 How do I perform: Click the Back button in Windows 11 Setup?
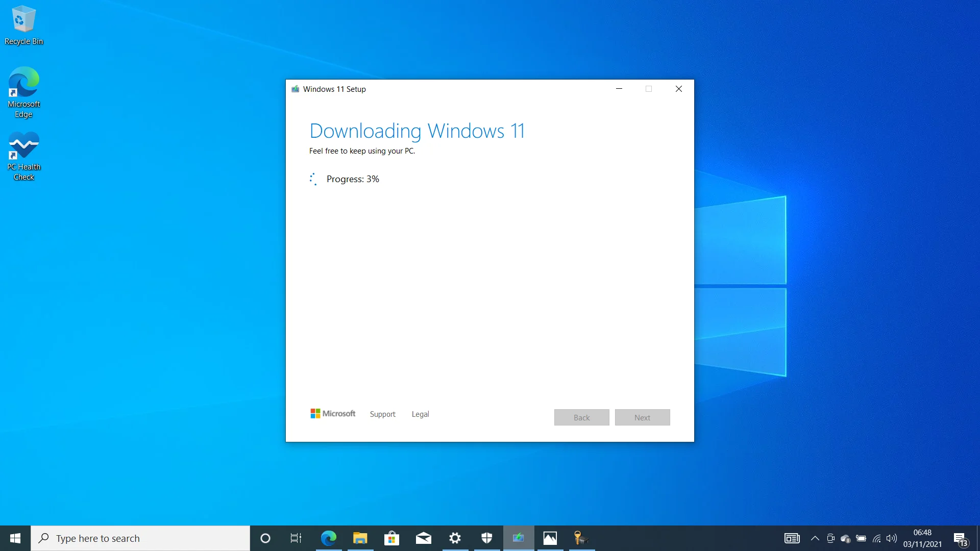[x=581, y=417]
